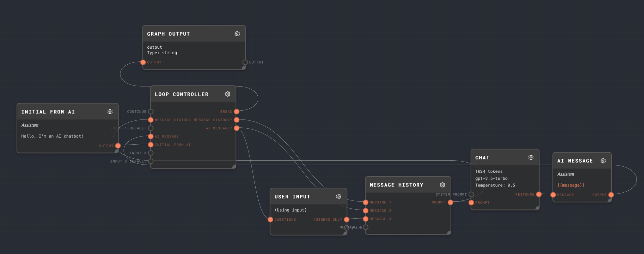Viewport: 644px width, 254px height.
Task: Click the PROMPT input port on Chat node
Action: click(471, 203)
